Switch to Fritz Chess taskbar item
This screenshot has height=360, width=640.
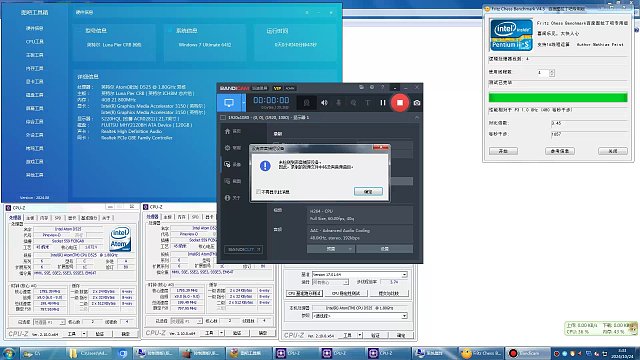[481, 353]
